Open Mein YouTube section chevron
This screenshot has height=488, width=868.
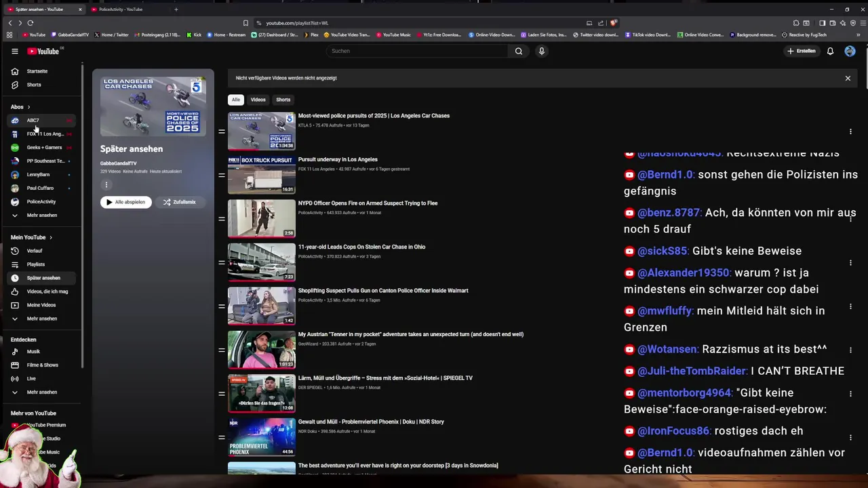[x=51, y=237]
